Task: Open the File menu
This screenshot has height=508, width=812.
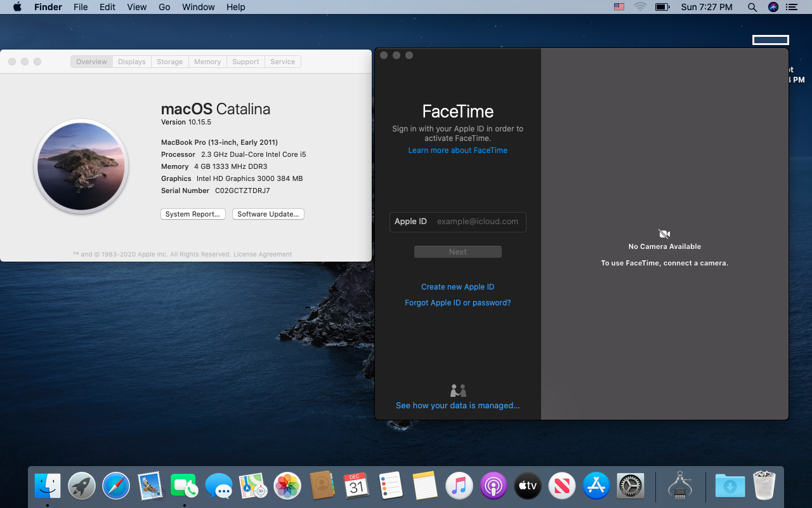Action: pos(81,7)
